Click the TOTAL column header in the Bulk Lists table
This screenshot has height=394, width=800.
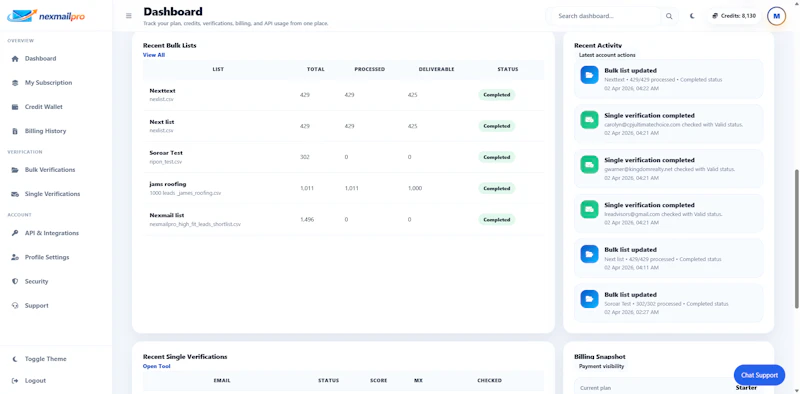point(315,69)
